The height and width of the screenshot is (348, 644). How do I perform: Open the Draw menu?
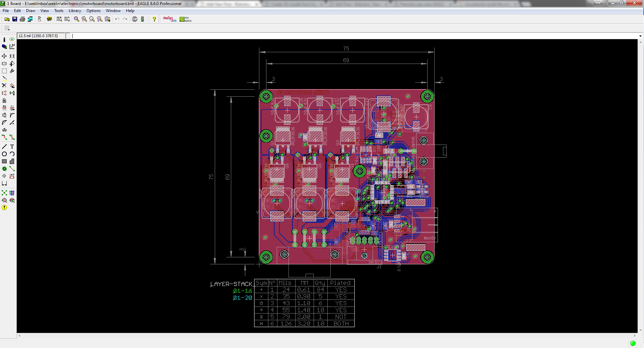30,11
